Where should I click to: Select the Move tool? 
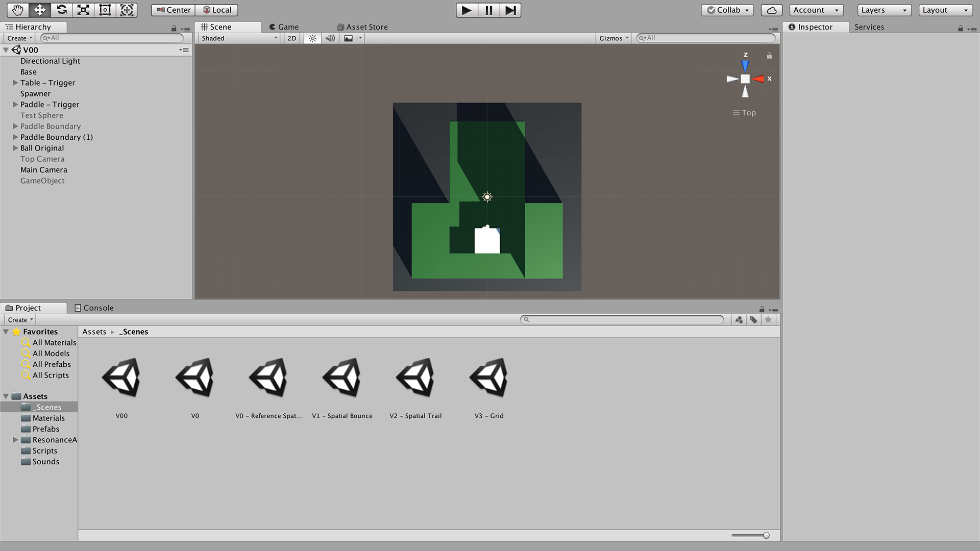point(39,10)
